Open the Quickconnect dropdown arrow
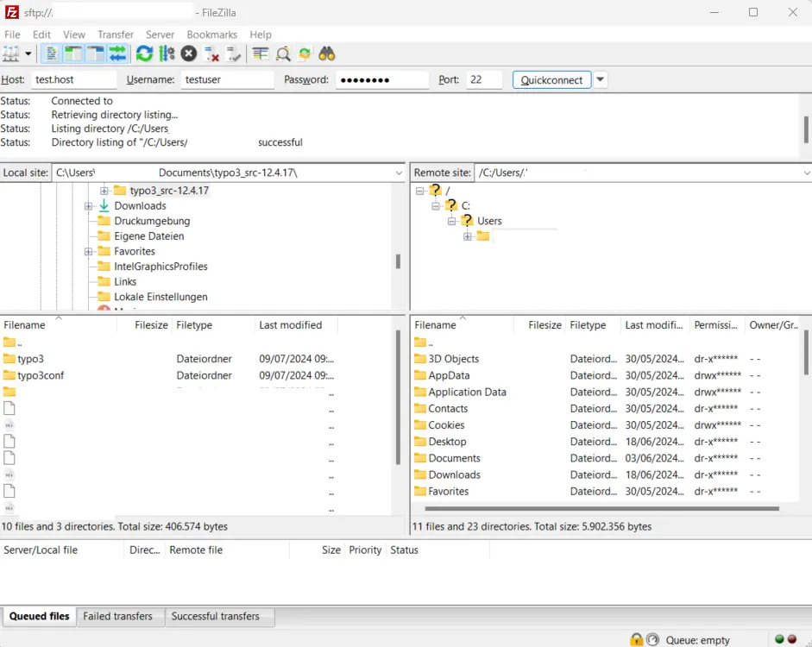This screenshot has width=812, height=647. 599,79
